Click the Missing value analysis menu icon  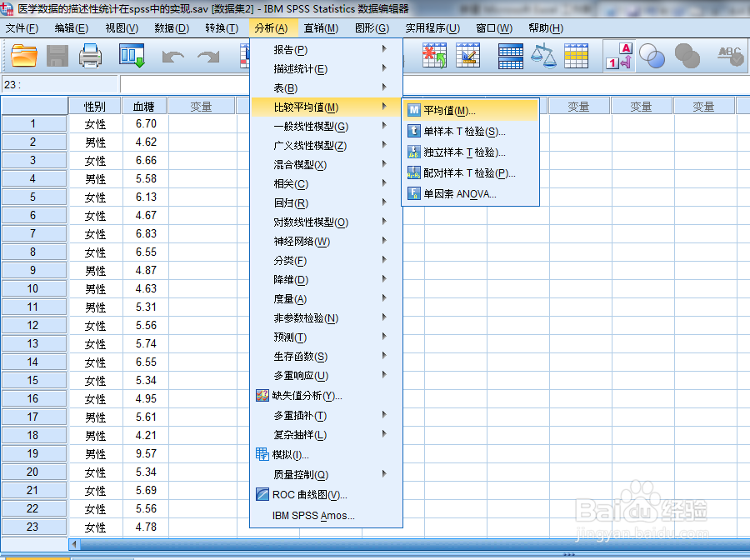click(262, 396)
